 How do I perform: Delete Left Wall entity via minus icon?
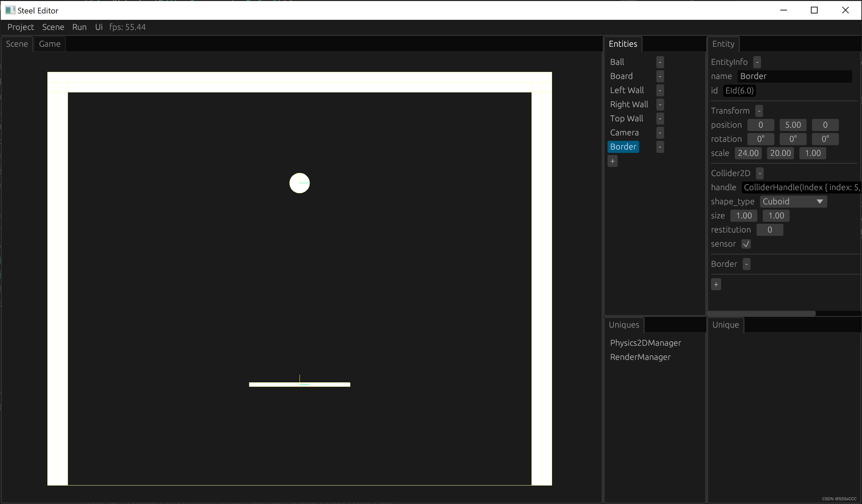[x=660, y=90]
